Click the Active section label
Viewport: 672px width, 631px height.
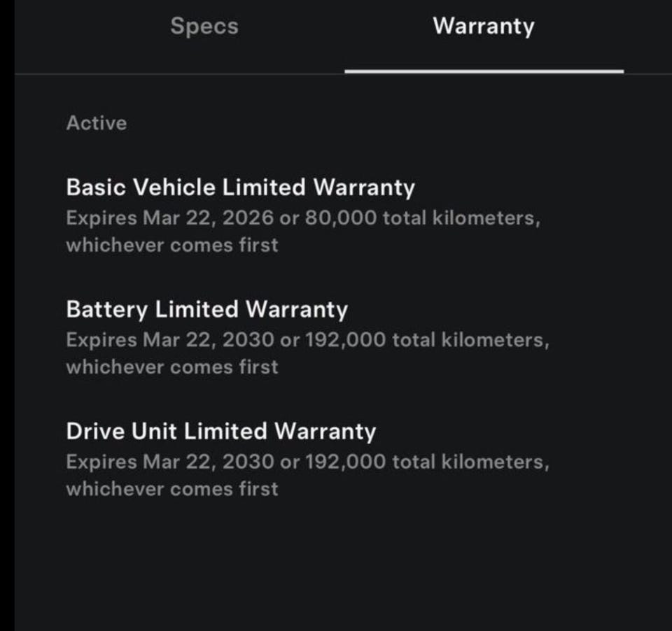coord(97,123)
